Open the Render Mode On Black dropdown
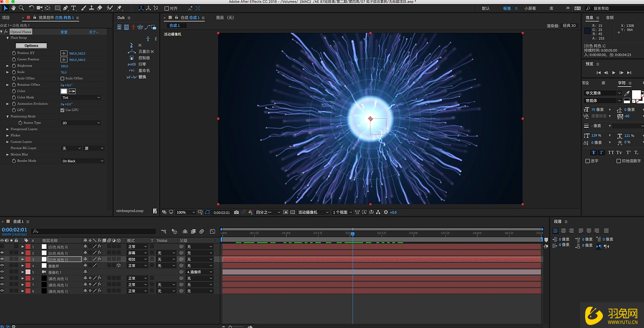This screenshot has width=644, height=328. click(x=83, y=161)
